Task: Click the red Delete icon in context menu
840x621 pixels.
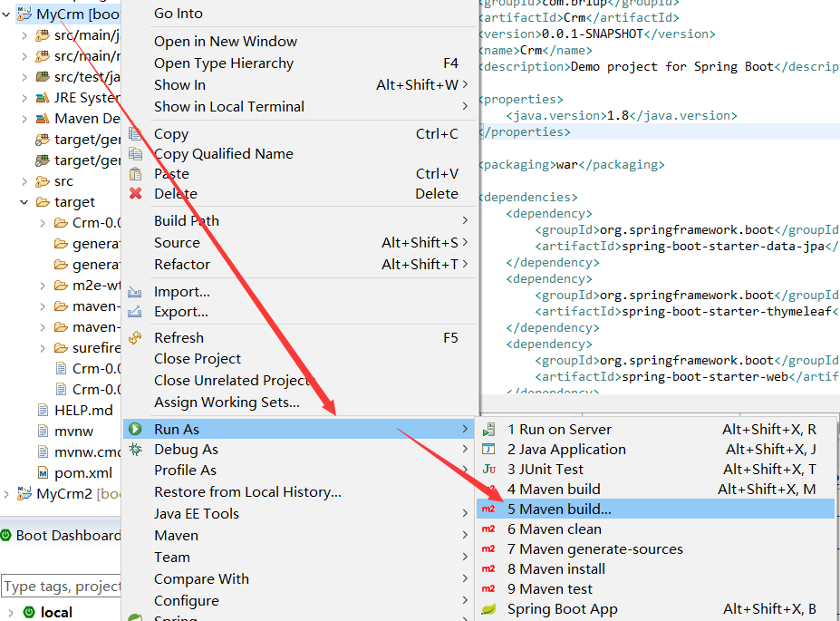Action: (x=136, y=193)
